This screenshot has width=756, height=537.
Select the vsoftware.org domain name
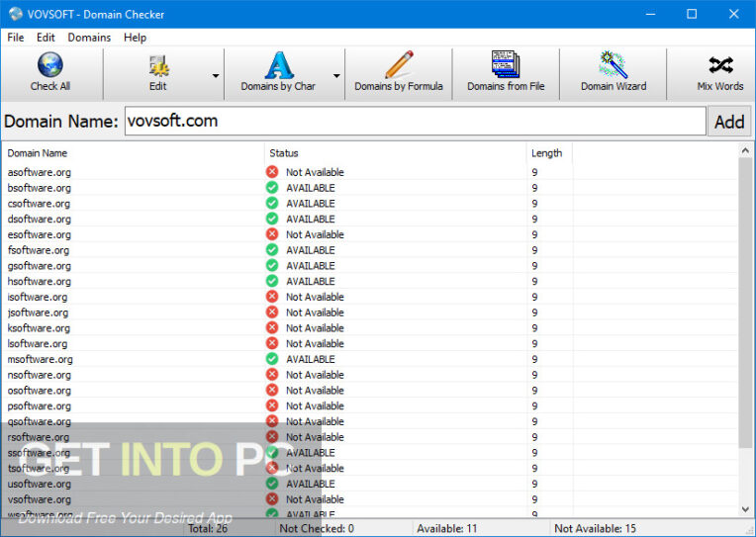pyautogui.click(x=39, y=499)
